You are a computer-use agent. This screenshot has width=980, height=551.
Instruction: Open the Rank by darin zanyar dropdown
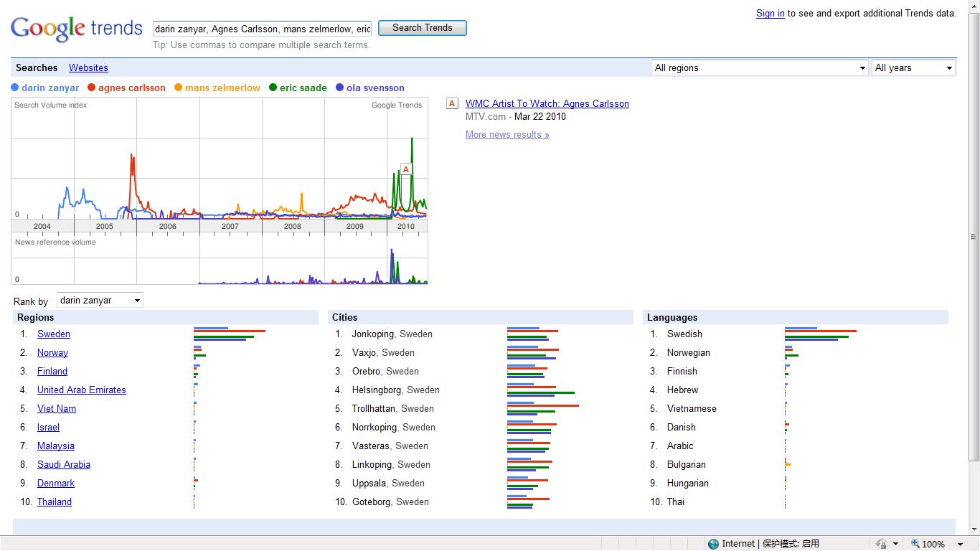(x=100, y=301)
